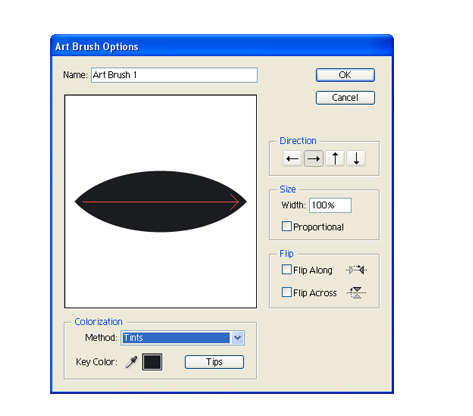Select the down arrow direction button
Screen dimensions: 473x416
click(356, 158)
